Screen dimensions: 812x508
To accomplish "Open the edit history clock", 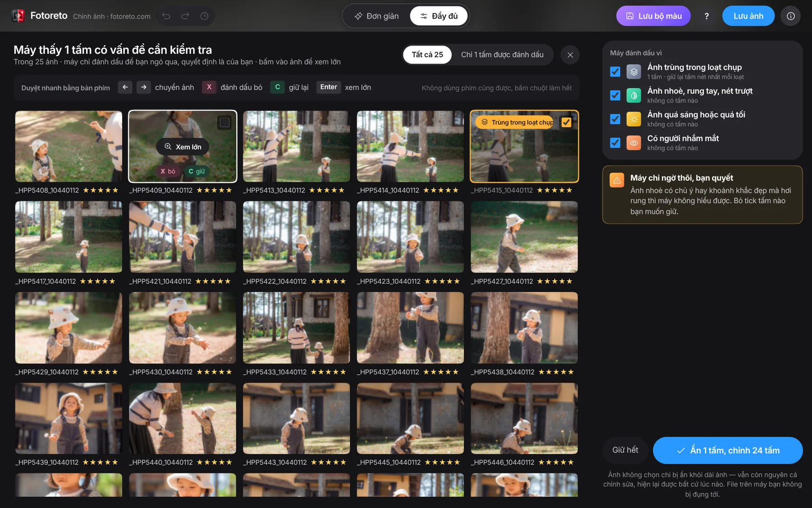I will [x=204, y=16].
